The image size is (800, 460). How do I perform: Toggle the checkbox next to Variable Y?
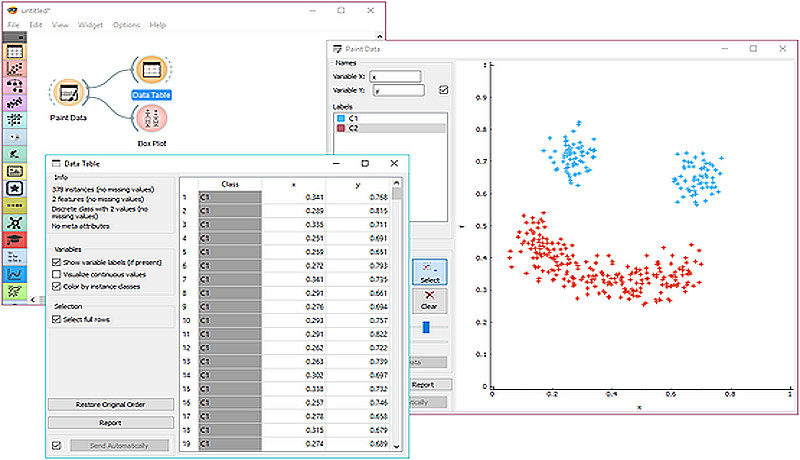(443, 90)
